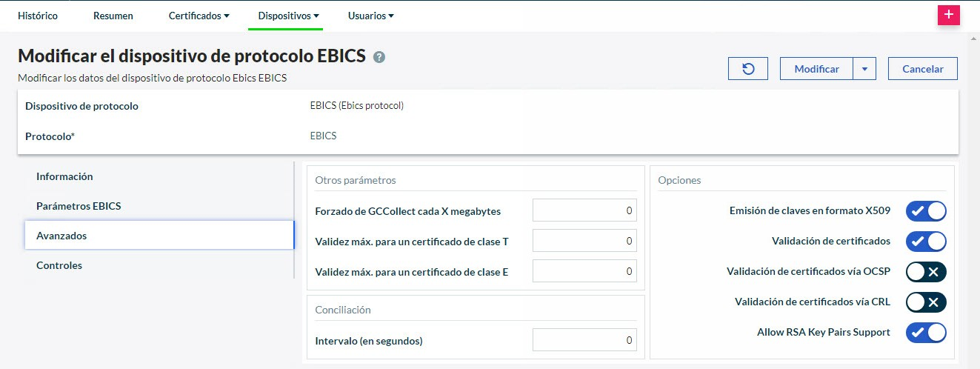Enable Validación de certificados vía OCSP
980x369 pixels.
pos(926,272)
